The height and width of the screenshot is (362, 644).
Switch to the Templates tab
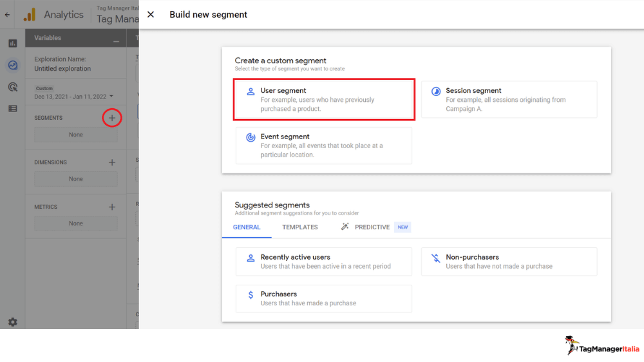(300, 227)
